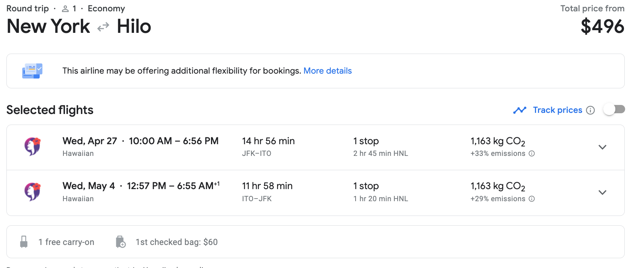Enable the Track prices toggle
This screenshot has width=644, height=268.
point(614,109)
